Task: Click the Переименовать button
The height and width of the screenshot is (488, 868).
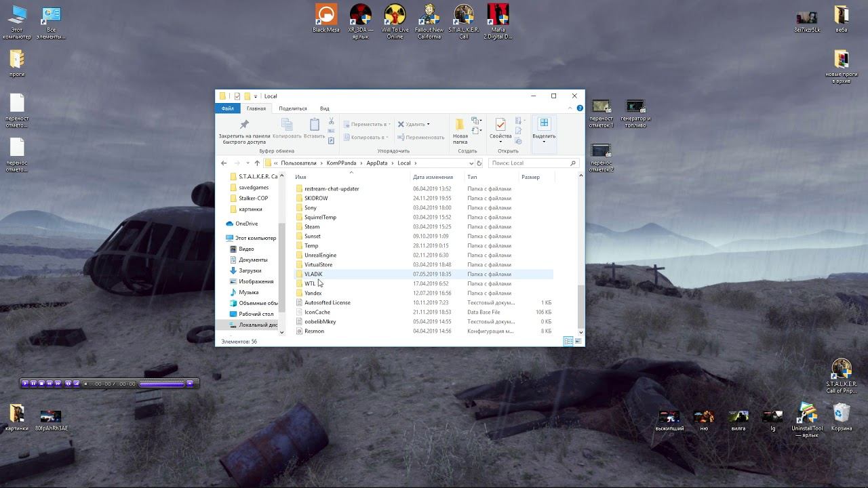Action: [420, 137]
